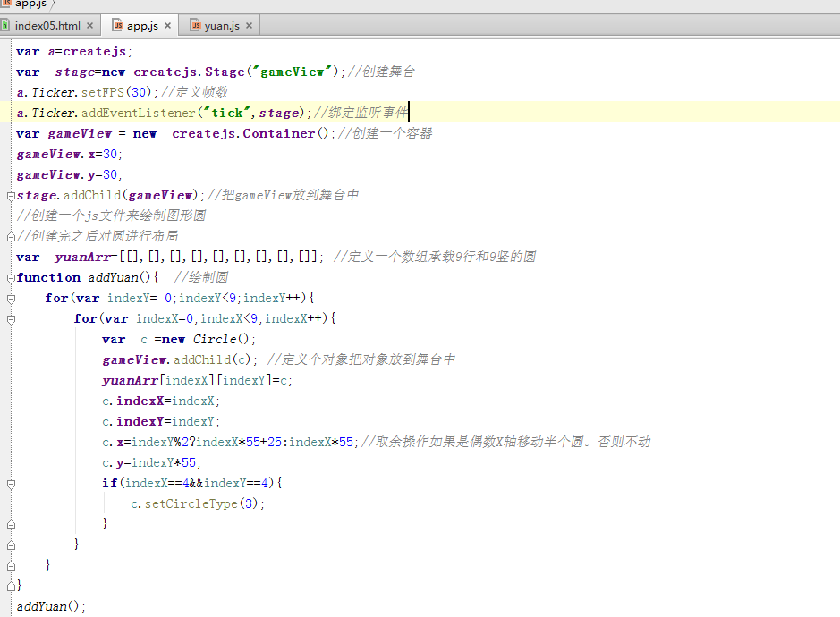Click the comment '//绑定监听事件'
The height and width of the screenshot is (617, 840).
[x=361, y=113]
